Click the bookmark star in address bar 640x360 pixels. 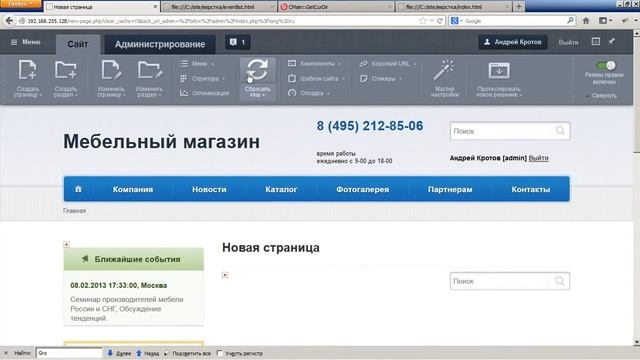(x=422, y=21)
